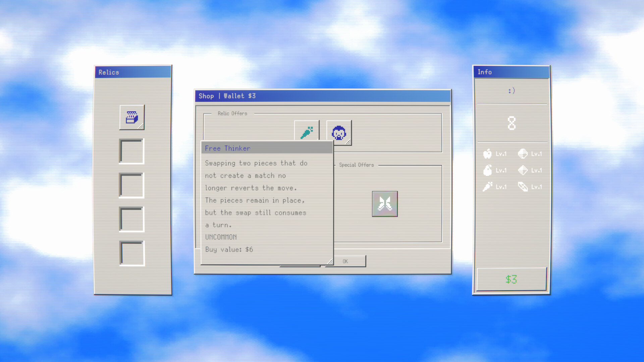Image resolution: width=644 pixels, height=362 pixels.
Task: Click the white carrot piece icon in Info
Action: point(487,187)
